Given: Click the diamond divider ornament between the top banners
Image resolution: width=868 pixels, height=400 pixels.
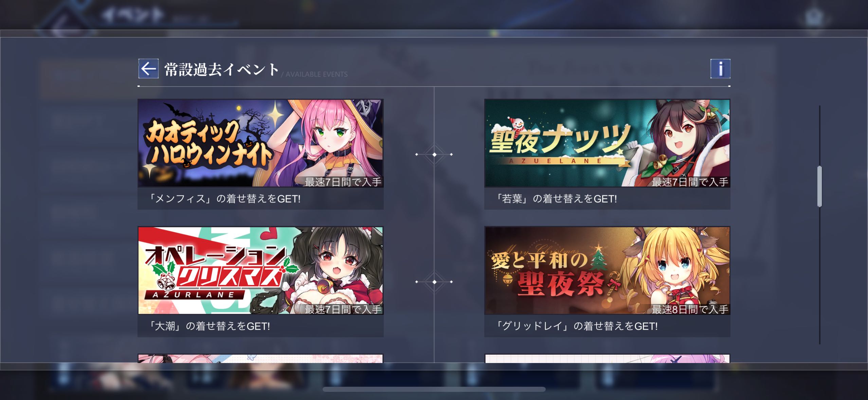Looking at the screenshot, I should click(x=434, y=154).
